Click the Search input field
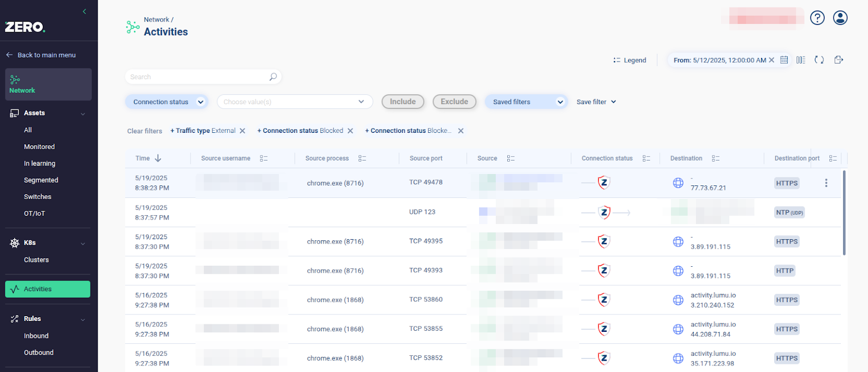868x372 pixels. click(x=198, y=77)
